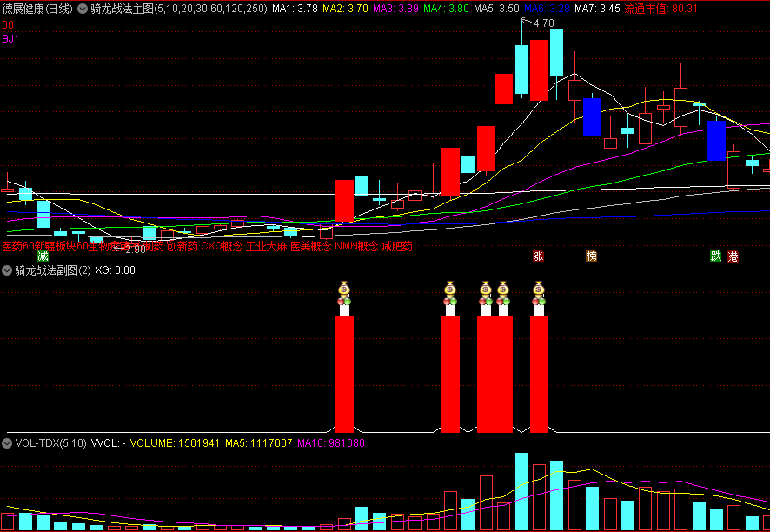Click the 流通市值: 80.31 label
770x532 pixels.
[x=661, y=9]
